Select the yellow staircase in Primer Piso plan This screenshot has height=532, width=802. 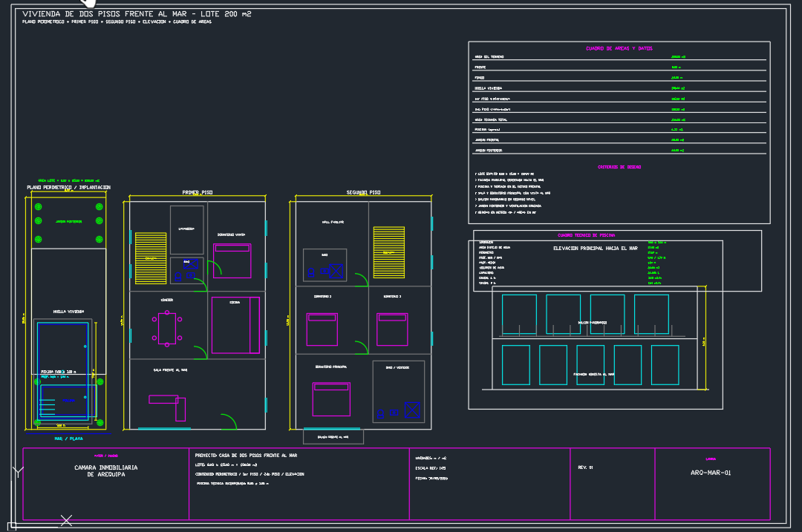coord(150,258)
